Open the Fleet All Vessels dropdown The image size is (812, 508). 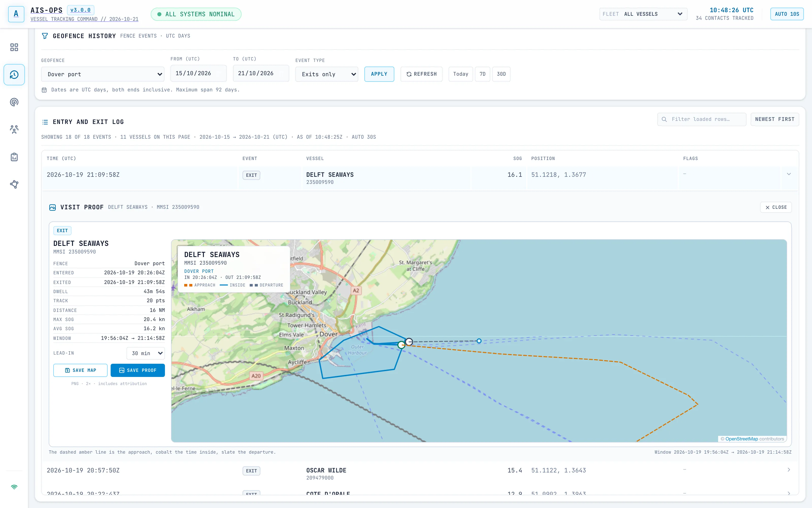[643, 14]
